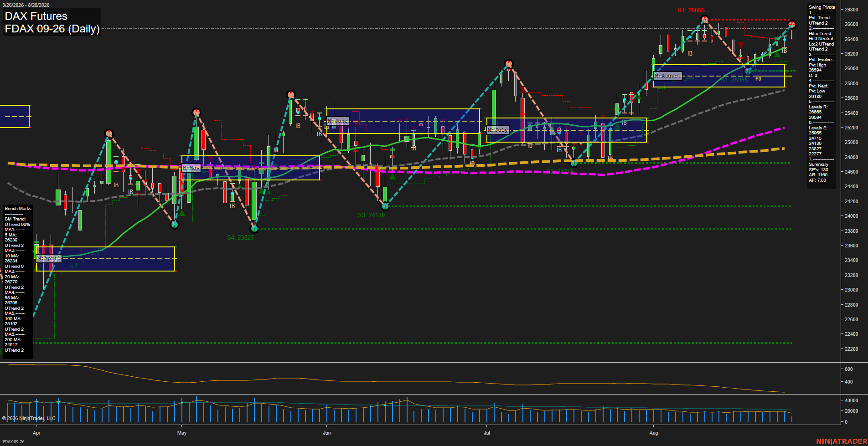The height and width of the screenshot is (446, 868).
Task: Click the 22200 price axis label
Action: point(851,349)
